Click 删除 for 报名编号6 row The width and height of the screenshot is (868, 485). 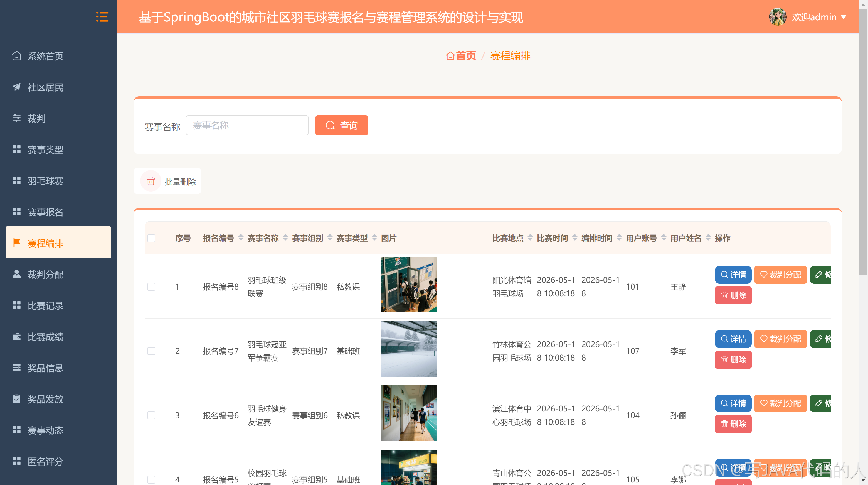tap(733, 424)
